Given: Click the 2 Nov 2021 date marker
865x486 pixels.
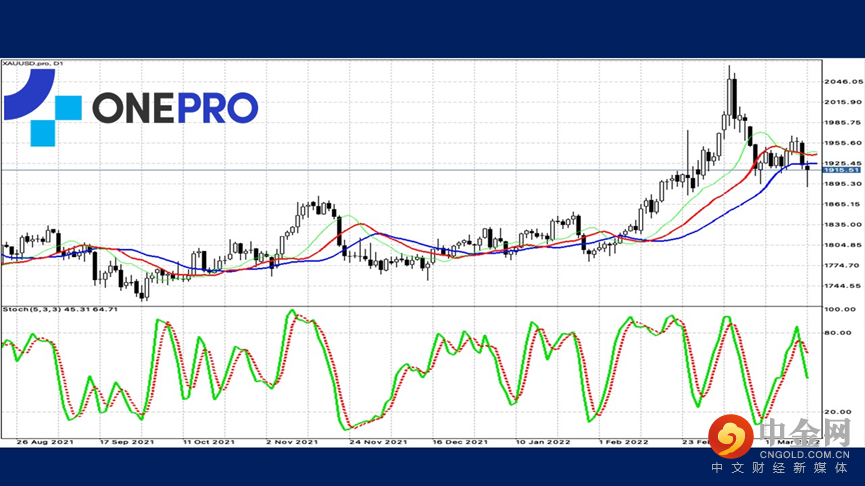Looking at the screenshot, I should tap(292, 442).
